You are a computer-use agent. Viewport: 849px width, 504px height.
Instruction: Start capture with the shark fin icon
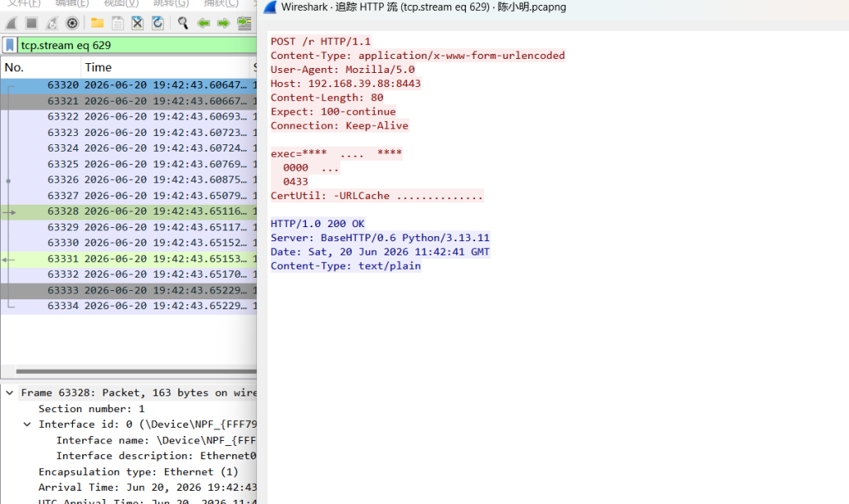(12, 22)
